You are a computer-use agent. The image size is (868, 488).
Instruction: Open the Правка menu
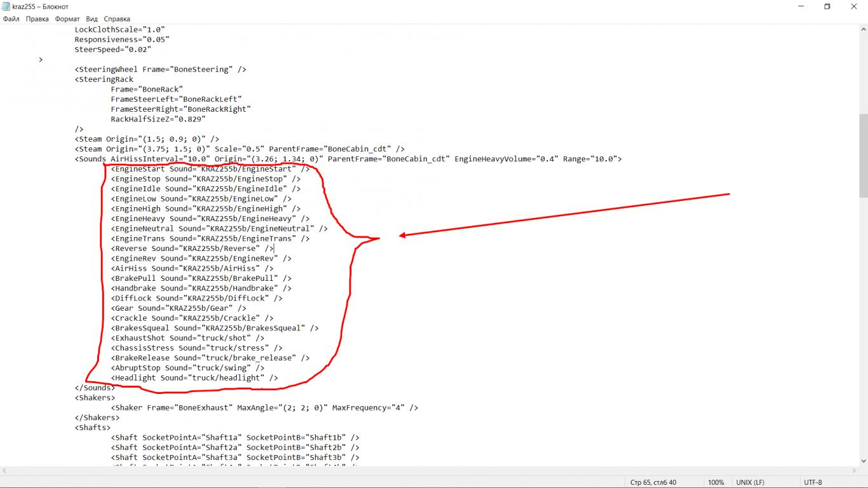click(x=37, y=19)
